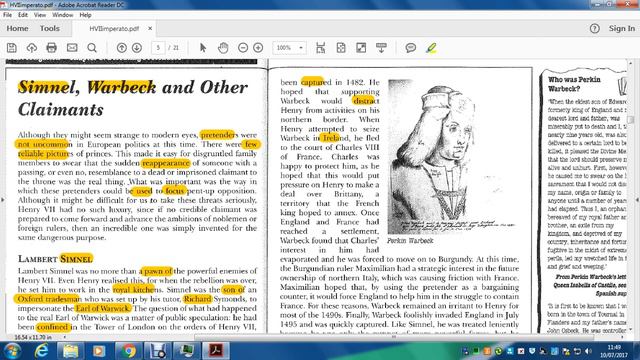Click the 'Lambert Simnel' subheading
The width and height of the screenshot is (640, 360).
(56, 259)
